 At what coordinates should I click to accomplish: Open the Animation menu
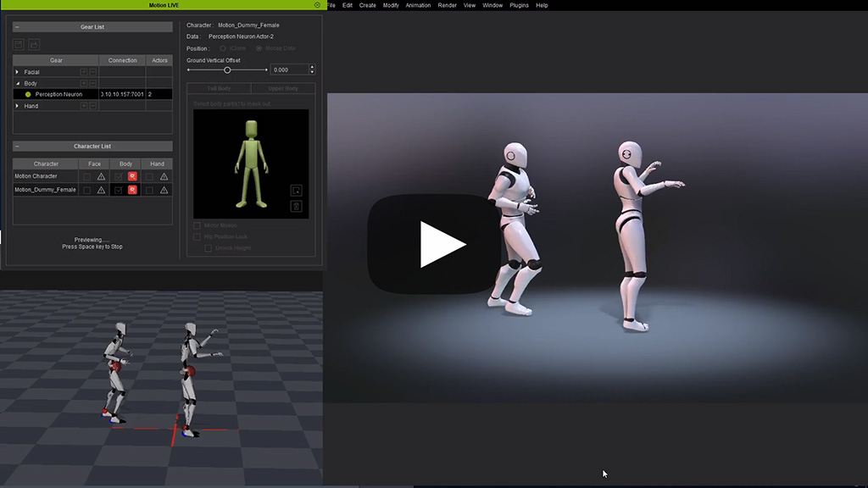[418, 5]
